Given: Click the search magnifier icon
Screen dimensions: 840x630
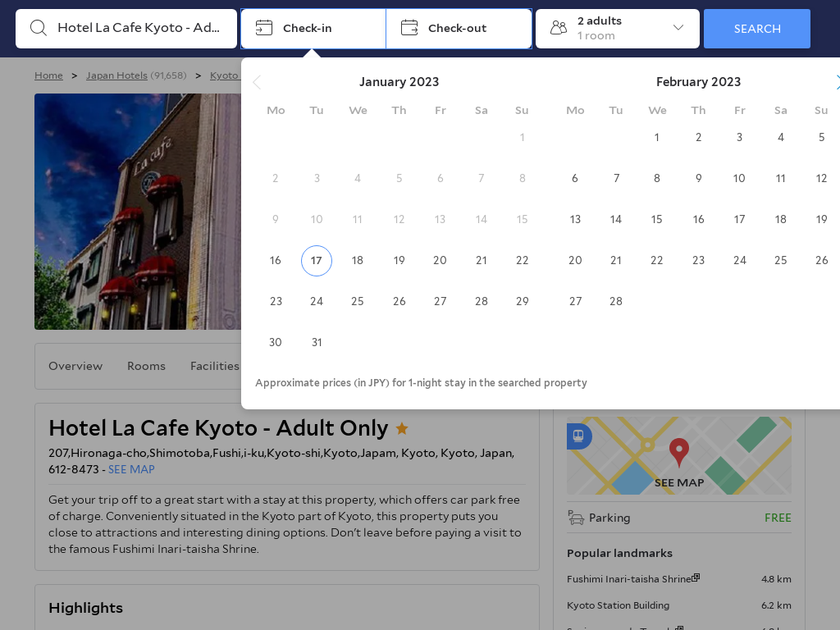Looking at the screenshot, I should [x=39, y=28].
